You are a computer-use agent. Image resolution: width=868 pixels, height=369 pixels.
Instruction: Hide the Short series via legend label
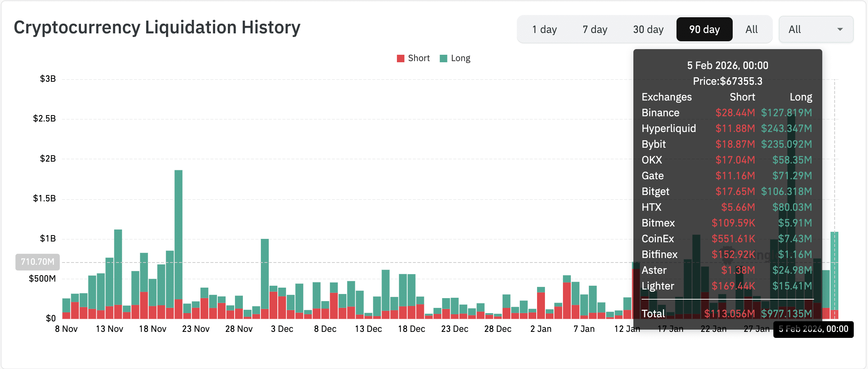(419, 58)
